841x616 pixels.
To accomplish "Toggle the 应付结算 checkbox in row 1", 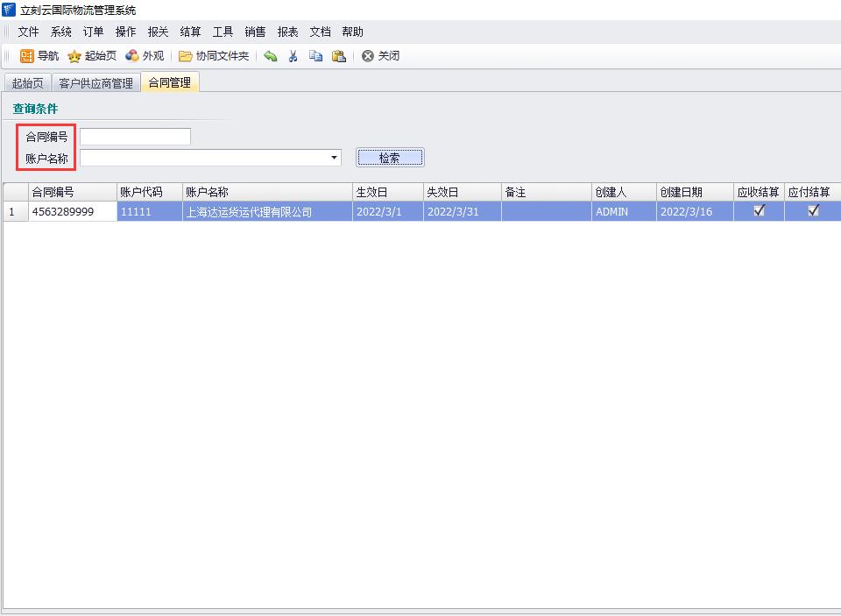I will pos(813,210).
